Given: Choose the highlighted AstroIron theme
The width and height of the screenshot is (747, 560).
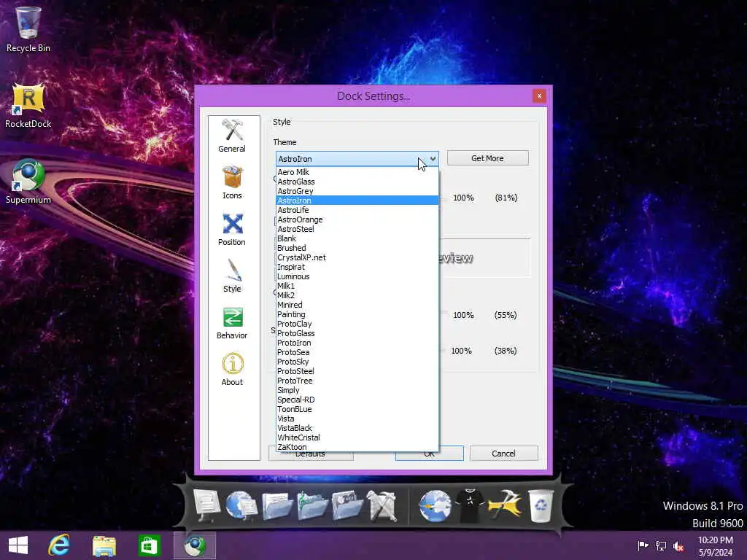Looking at the screenshot, I should point(357,201).
